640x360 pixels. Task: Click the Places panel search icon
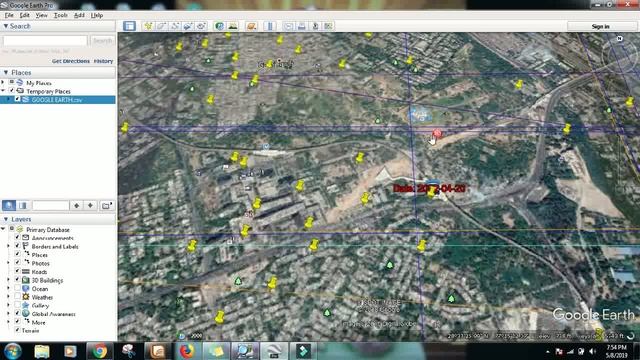pos(9,205)
